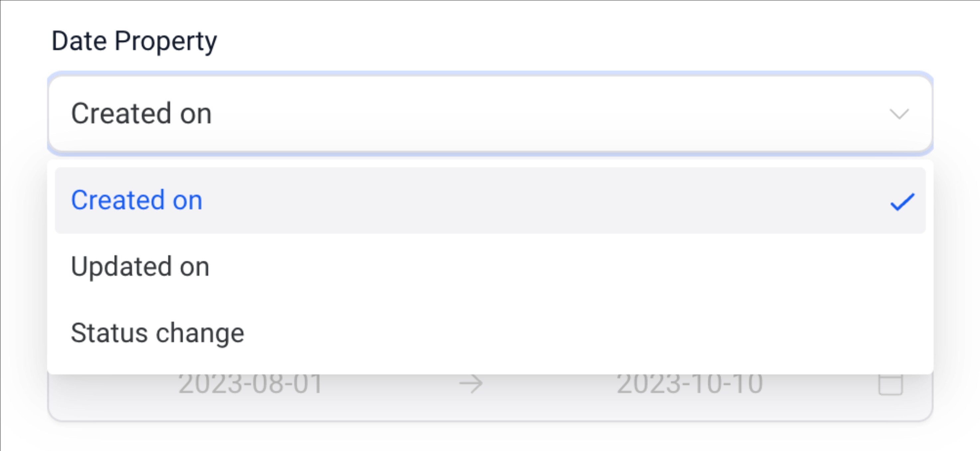The height and width of the screenshot is (451, 980).
Task: Click the arrow between the two dates
Action: (471, 383)
